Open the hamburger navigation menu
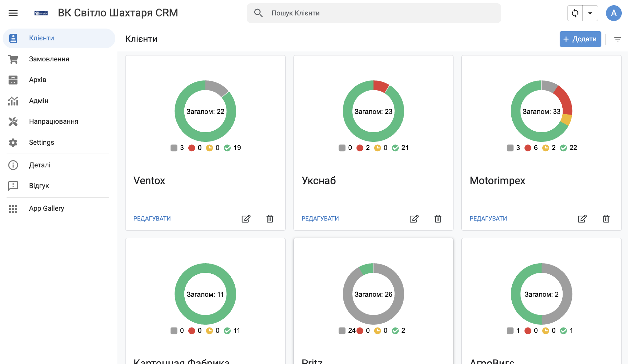628x364 pixels. [x=13, y=13]
